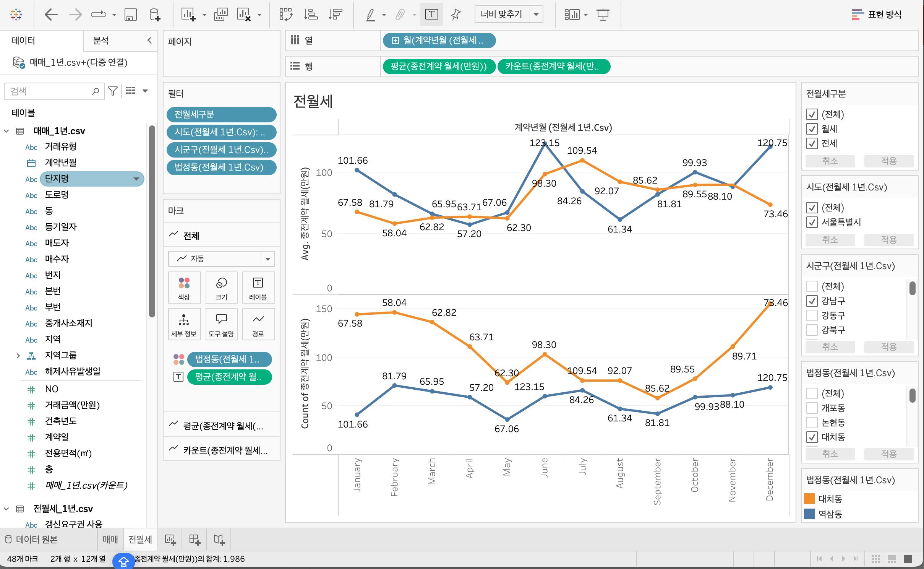Click the orange 대치동 legend swatch

click(809, 499)
